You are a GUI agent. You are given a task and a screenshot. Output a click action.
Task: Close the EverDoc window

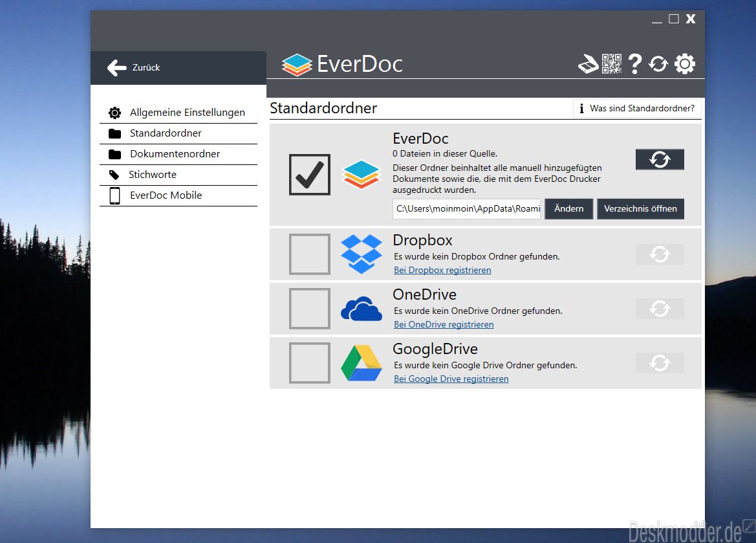pos(691,19)
